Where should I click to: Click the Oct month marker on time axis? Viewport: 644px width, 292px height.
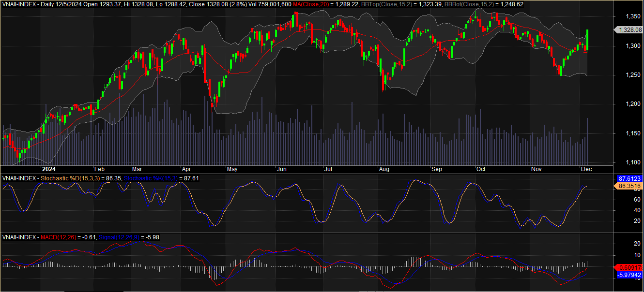click(x=481, y=169)
